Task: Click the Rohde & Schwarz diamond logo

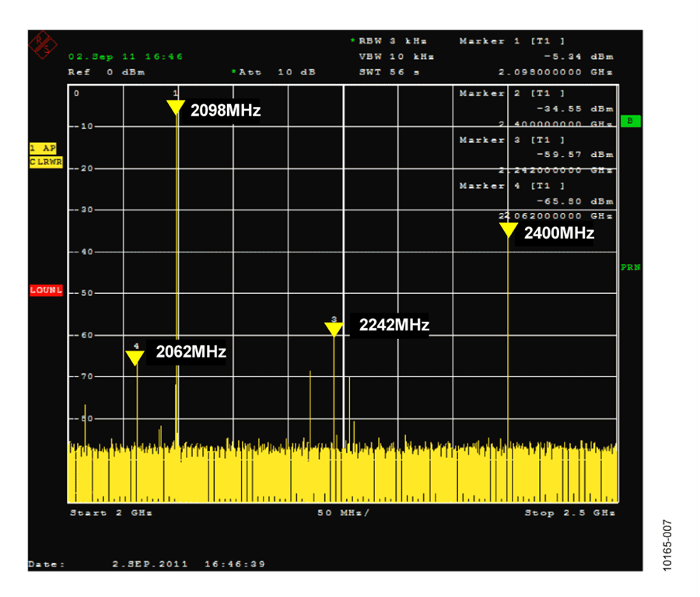Action: 43,44
